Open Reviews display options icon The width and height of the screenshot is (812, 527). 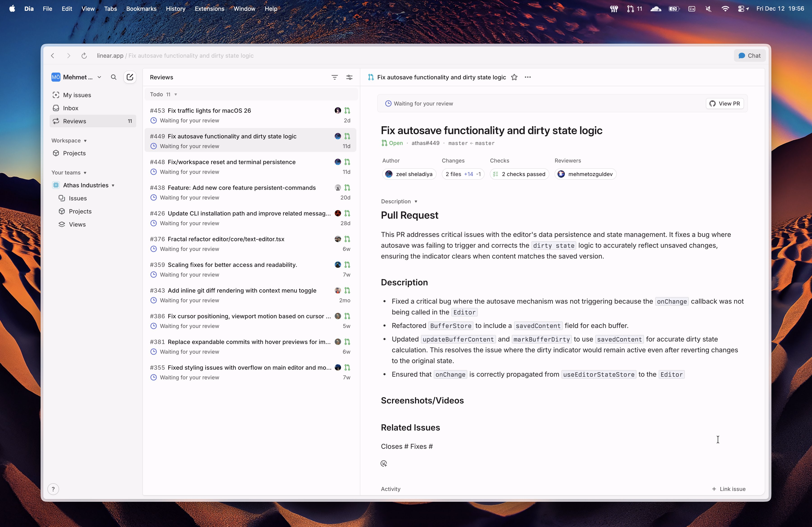click(x=349, y=77)
